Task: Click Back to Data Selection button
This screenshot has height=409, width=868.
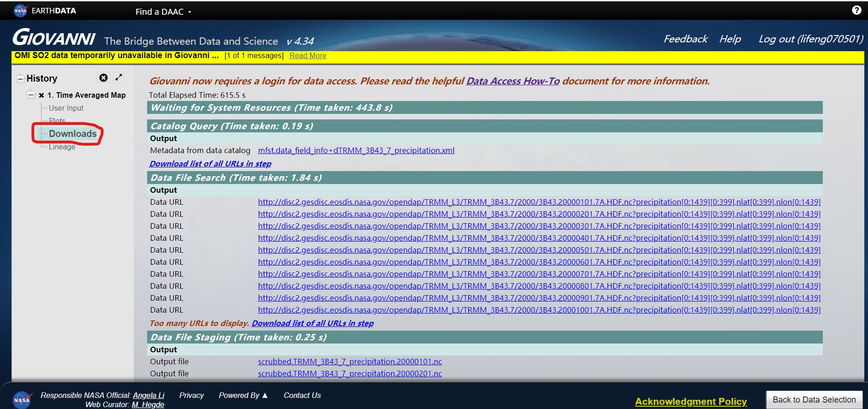Action: [x=814, y=400]
